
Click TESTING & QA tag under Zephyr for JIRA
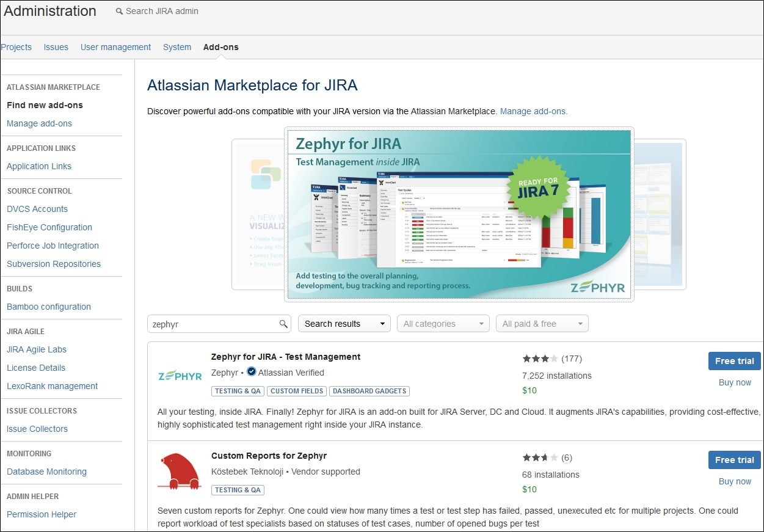click(x=238, y=391)
